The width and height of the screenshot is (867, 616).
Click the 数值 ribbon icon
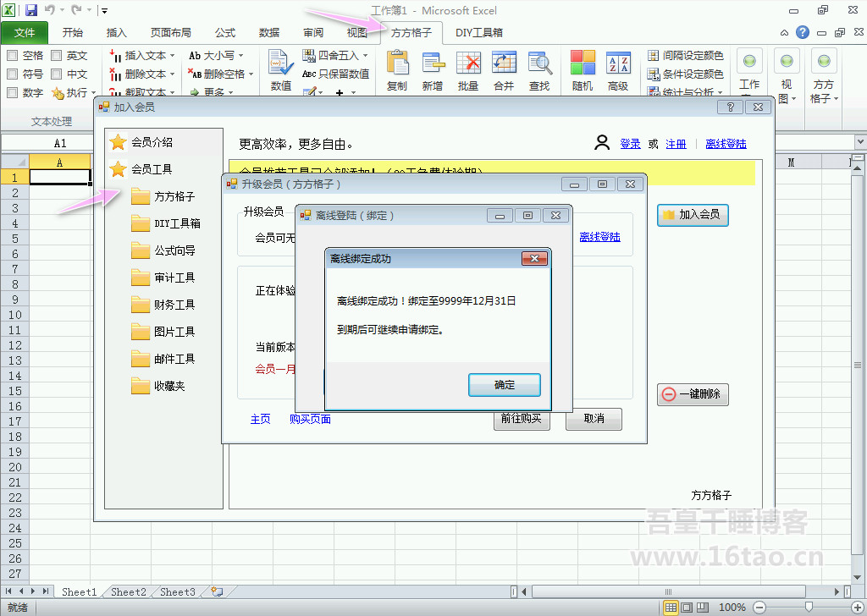tap(281, 64)
